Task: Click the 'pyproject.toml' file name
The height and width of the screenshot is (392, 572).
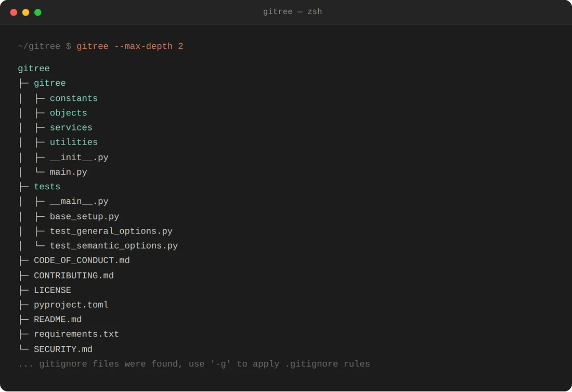Action: 71,305
